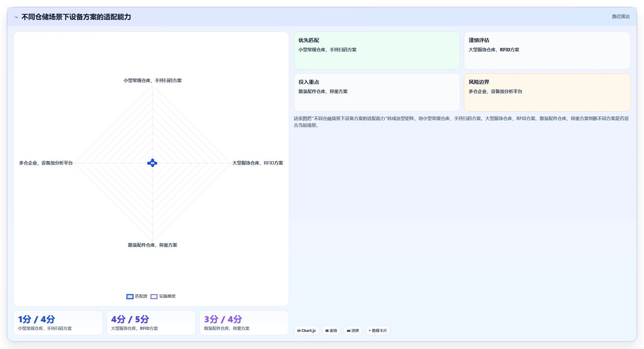Toggle the 匹配度 legend swatch
The image size is (644, 349).
coord(130,297)
